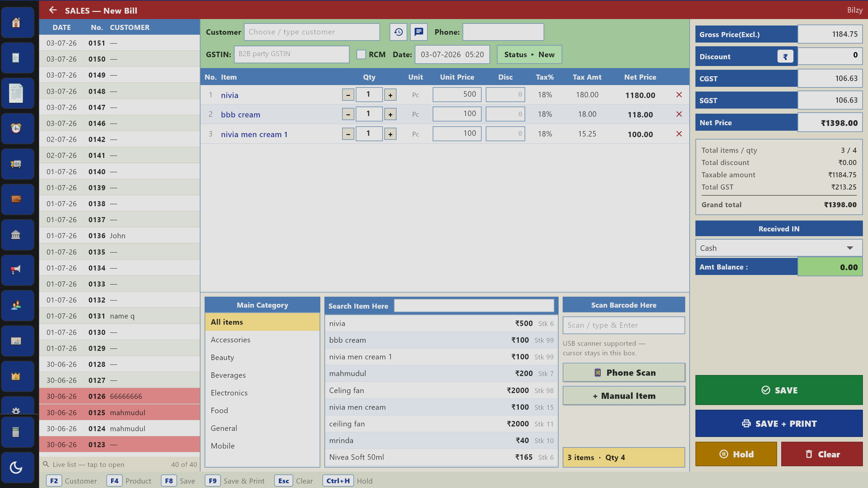This screenshot has width=868, height=488.
Task: Go back using the arrow beside SALES
Action: point(52,10)
